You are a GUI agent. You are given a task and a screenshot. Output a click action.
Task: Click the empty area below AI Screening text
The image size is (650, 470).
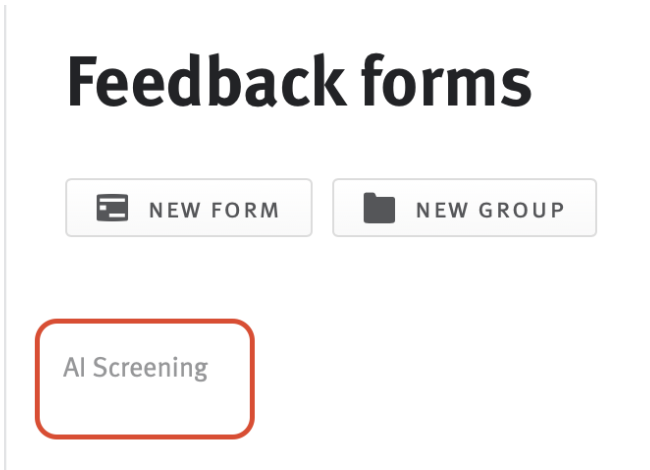[145, 408]
